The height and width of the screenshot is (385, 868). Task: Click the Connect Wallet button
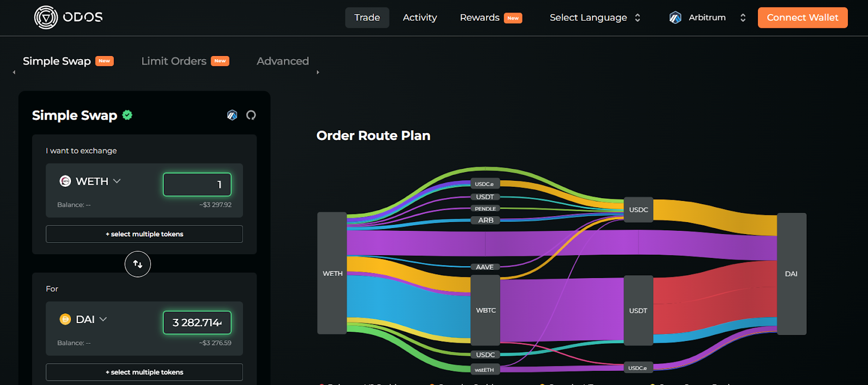tap(802, 18)
